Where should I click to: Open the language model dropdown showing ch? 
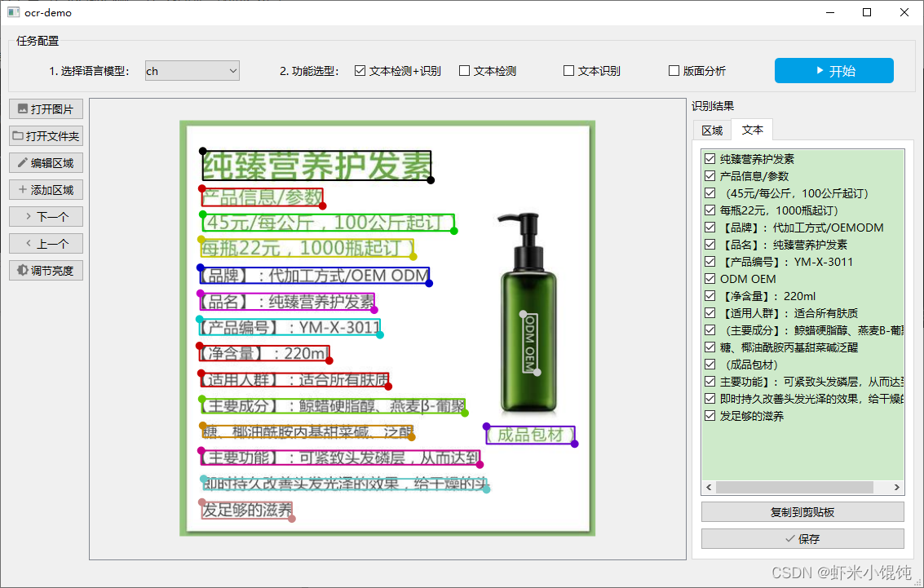pos(192,70)
